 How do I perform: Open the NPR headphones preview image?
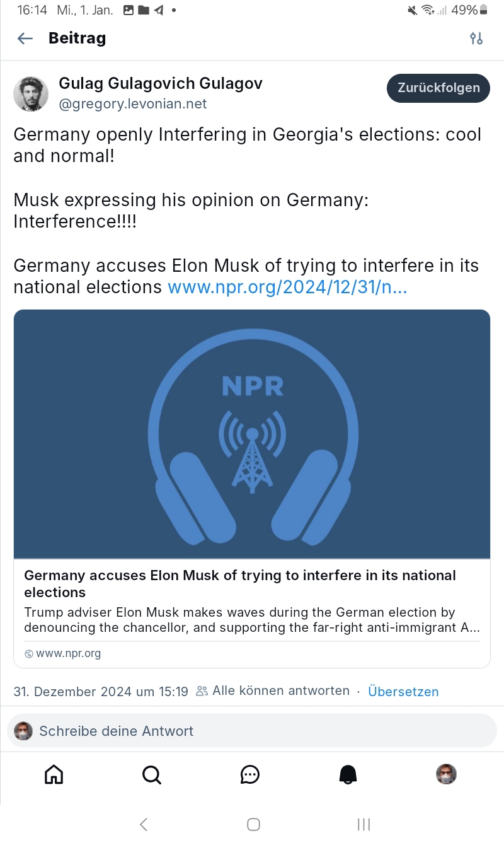click(x=252, y=434)
